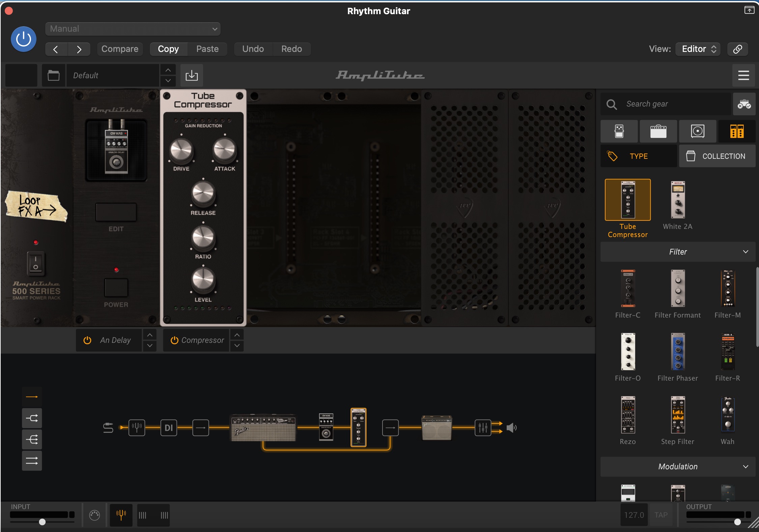Viewport: 759px width, 532px height.
Task: Open the Manual preset dropdown
Action: 133,29
